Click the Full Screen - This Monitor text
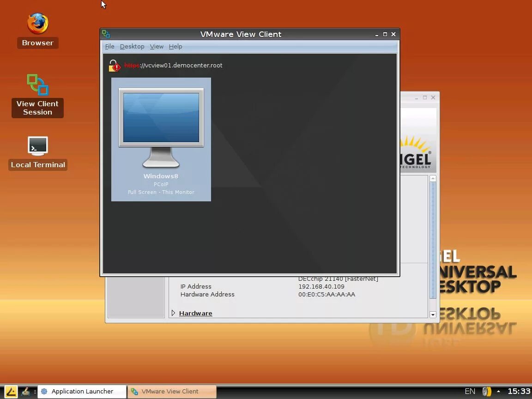The width and height of the screenshot is (532, 399). [161, 192]
